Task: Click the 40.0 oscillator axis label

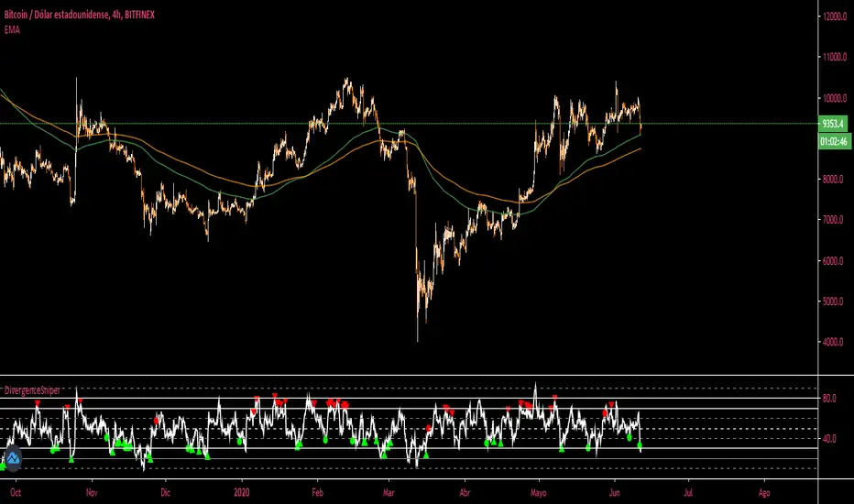Action: tap(829, 439)
